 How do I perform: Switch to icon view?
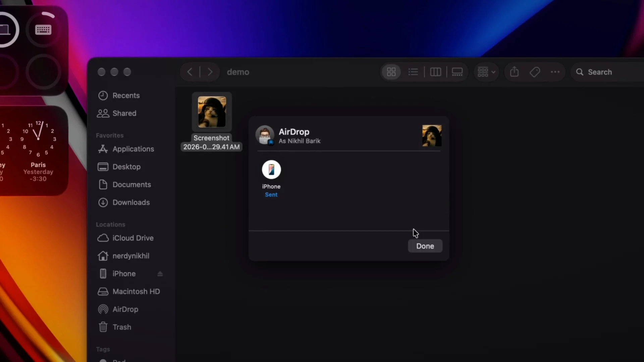(391, 72)
